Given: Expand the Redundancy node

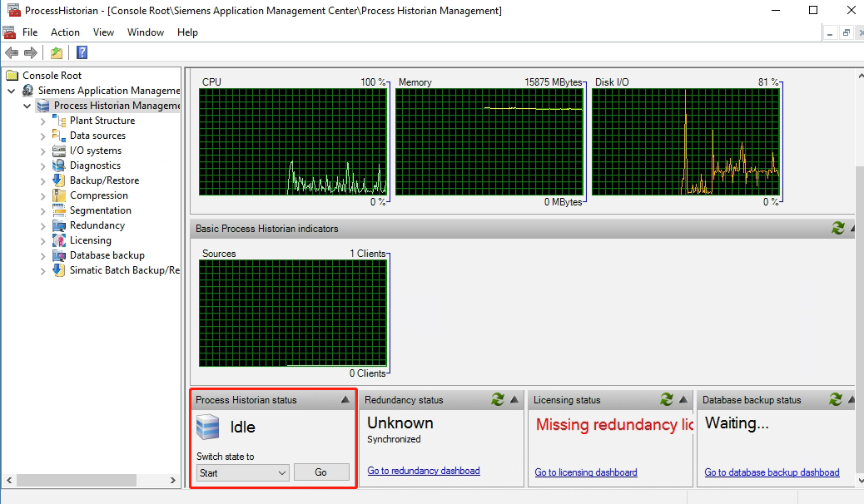Looking at the screenshot, I should point(43,226).
